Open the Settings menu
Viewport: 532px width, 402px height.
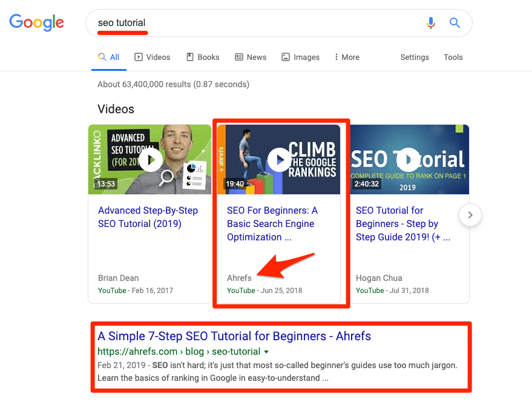pyautogui.click(x=414, y=57)
